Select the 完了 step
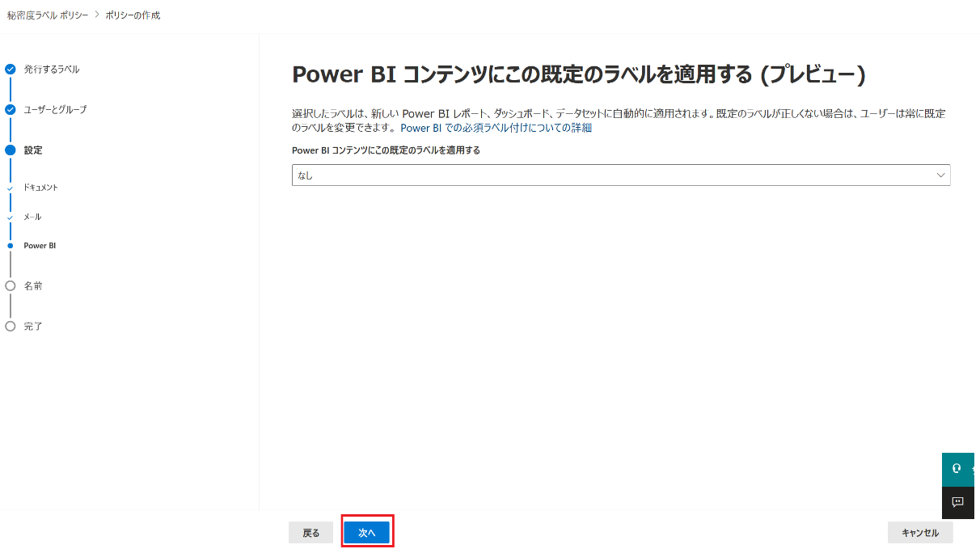 click(x=33, y=327)
